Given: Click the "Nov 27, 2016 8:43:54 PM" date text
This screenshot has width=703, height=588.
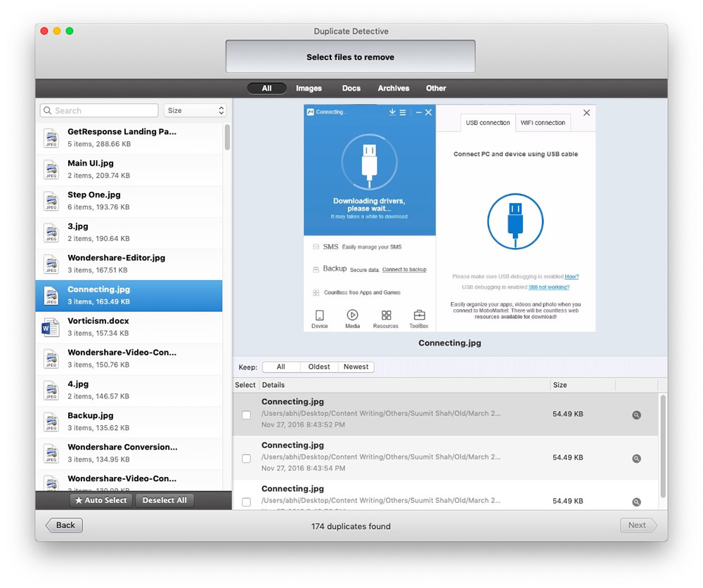Looking at the screenshot, I should click(303, 468).
